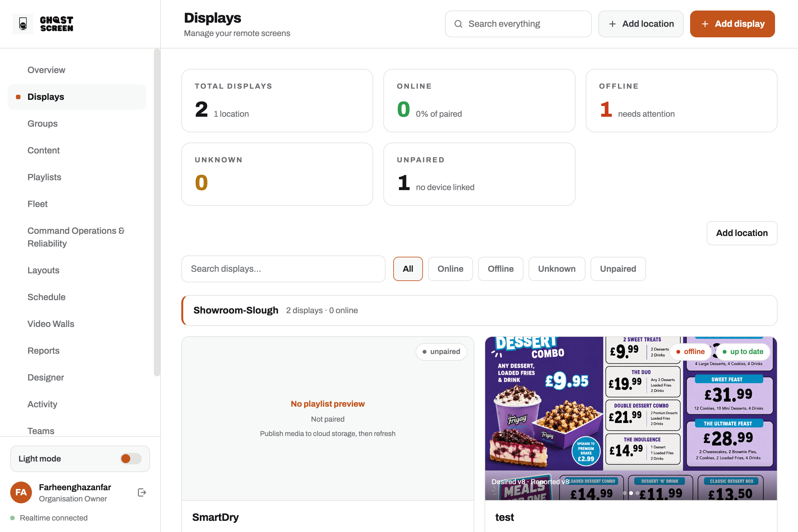Navigate to Fleet
Viewport: 798px width, 532px height.
point(37,204)
